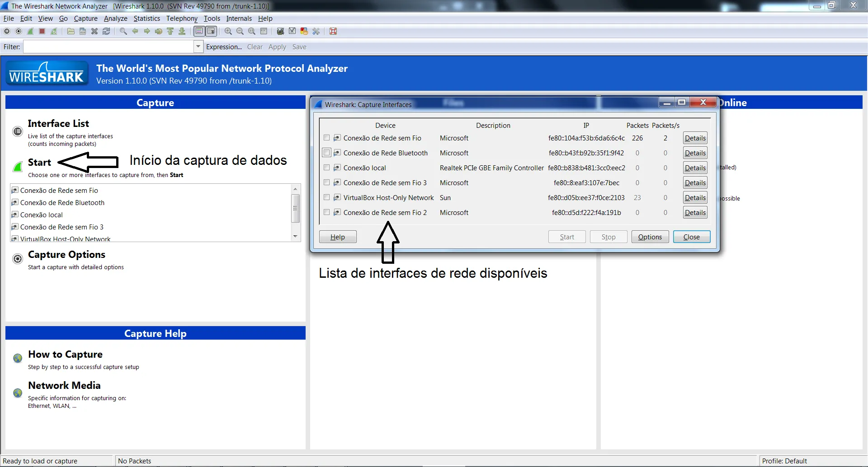Click the green shark fin Start icon
The height and width of the screenshot is (467, 868).
coord(18,167)
